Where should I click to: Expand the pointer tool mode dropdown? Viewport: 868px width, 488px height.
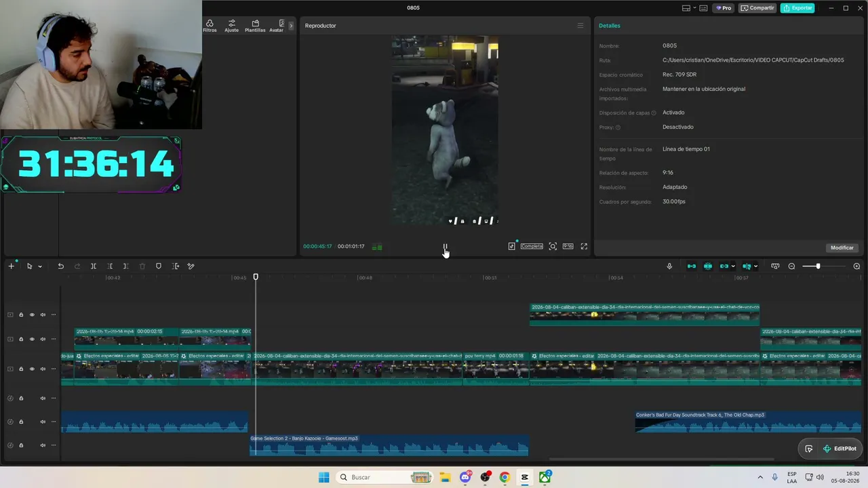tap(40, 266)
